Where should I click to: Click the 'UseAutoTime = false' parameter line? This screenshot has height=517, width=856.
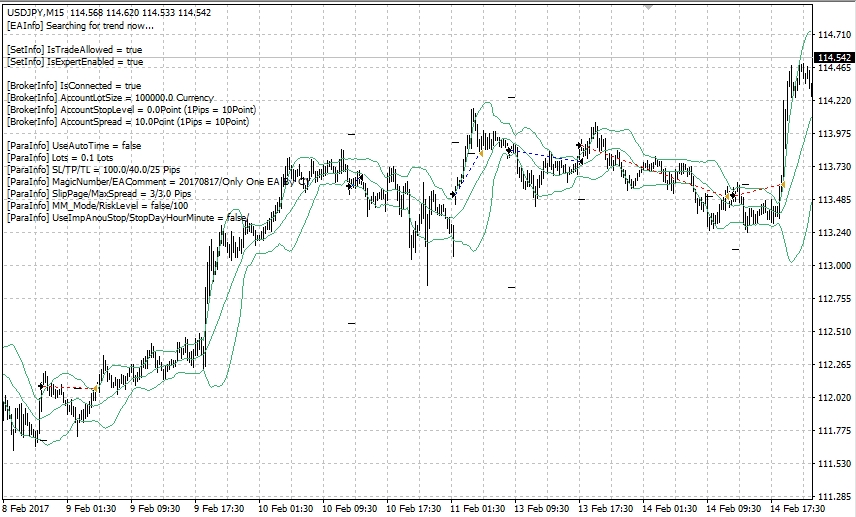(x=74, y=146)
